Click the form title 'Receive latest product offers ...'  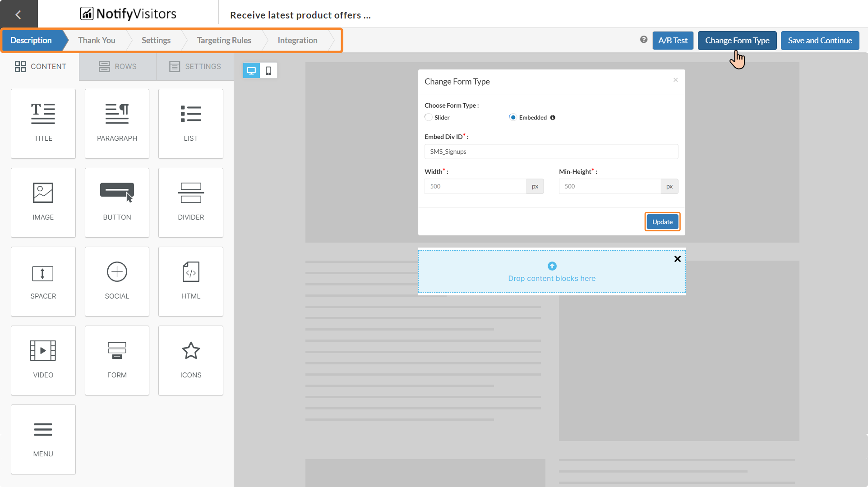point(300,15)
